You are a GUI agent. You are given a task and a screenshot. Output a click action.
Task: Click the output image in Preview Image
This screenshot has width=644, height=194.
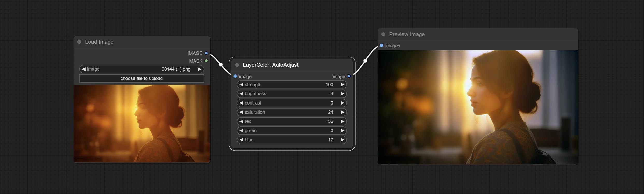click(478, 107)
